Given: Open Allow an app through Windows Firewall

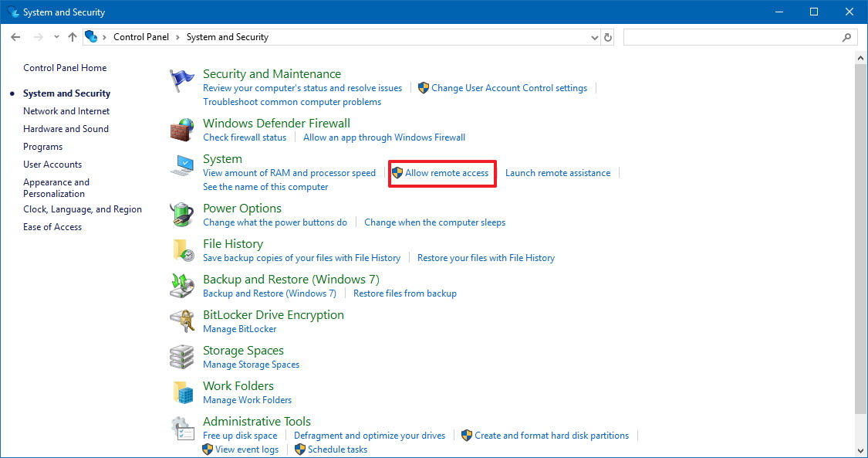Looking at the screenshot, I should tap(384, 137).
